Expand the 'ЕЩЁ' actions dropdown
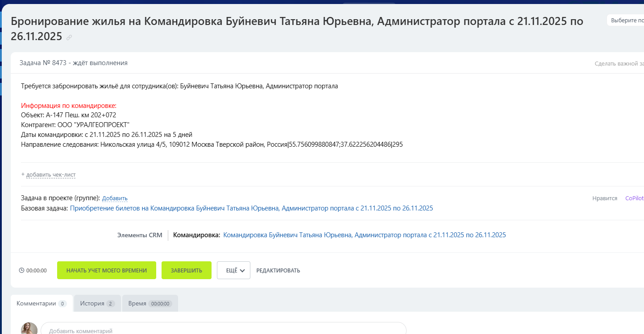644x334 pixels. point(233,270)
